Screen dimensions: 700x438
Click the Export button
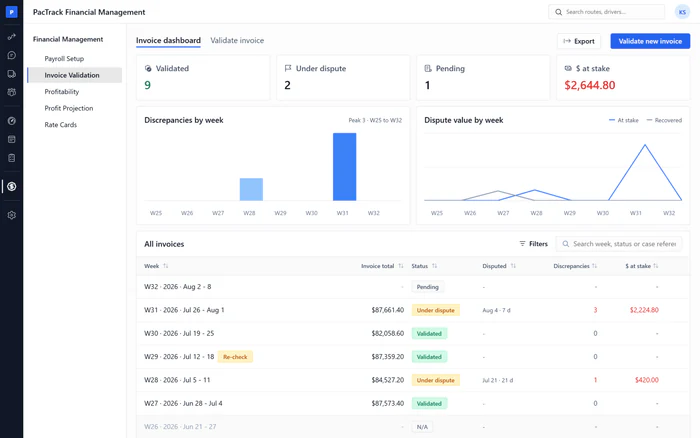(579, 41)
